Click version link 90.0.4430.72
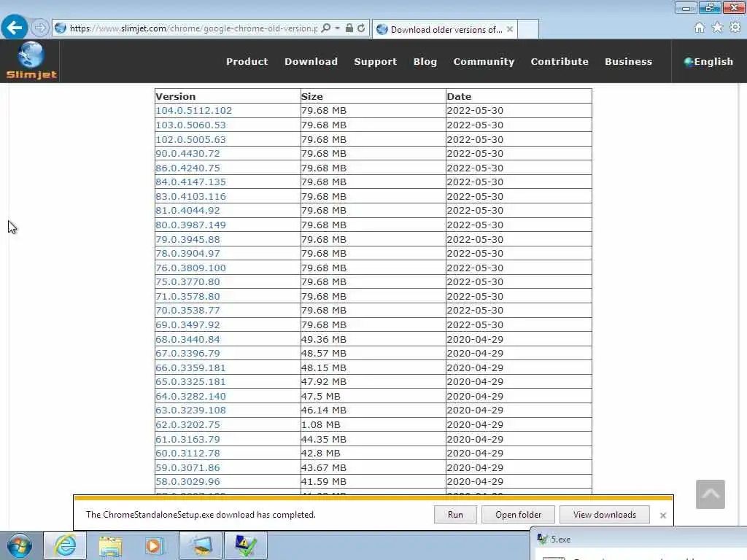Image resolution: width=747 pixels, height=560 pixels. coord(187,153)
